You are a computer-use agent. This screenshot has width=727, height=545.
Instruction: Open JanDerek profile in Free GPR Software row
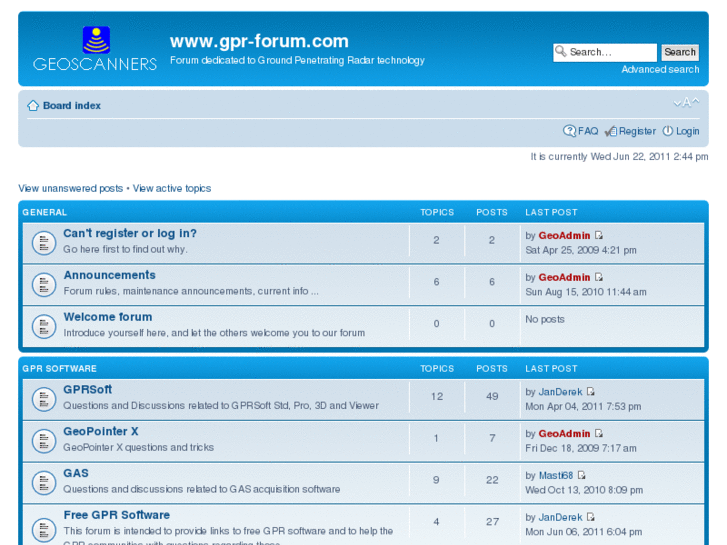tap(560, 517)
